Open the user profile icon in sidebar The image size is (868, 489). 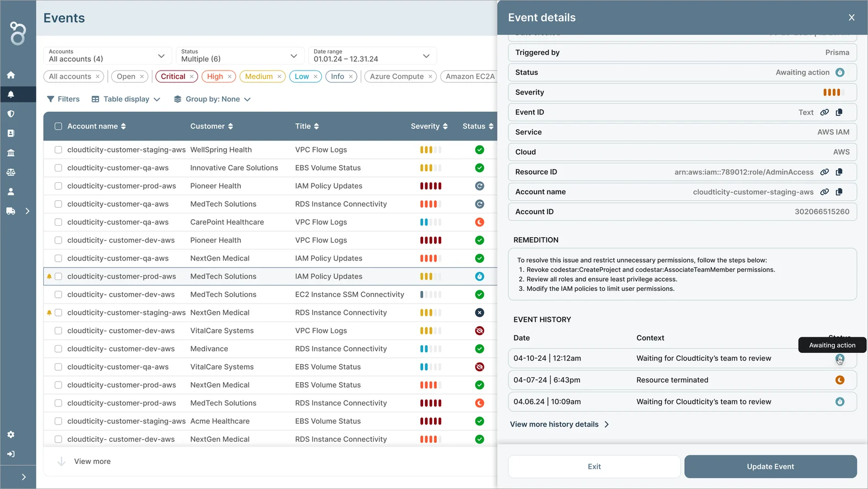point(11,192)
